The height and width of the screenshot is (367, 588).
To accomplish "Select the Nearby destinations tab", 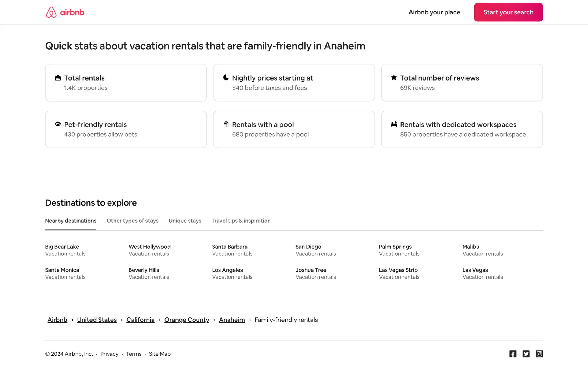I will [70, 221].
